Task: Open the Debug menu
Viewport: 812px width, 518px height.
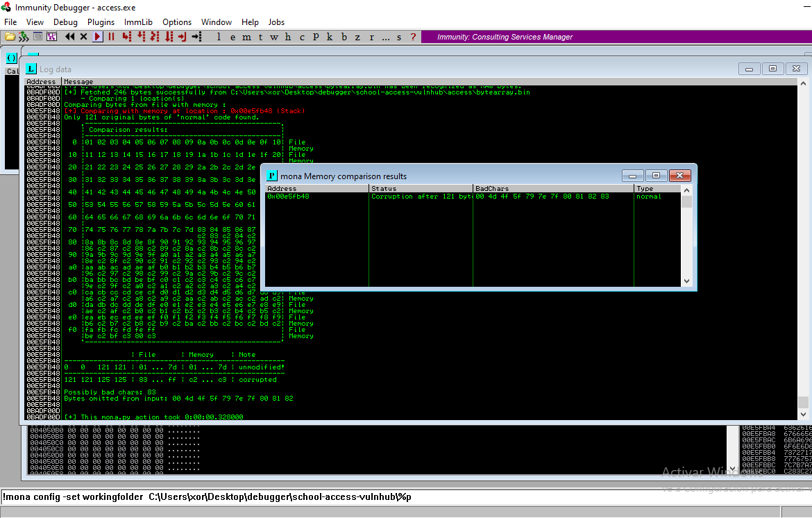Action: click(65, 22)
